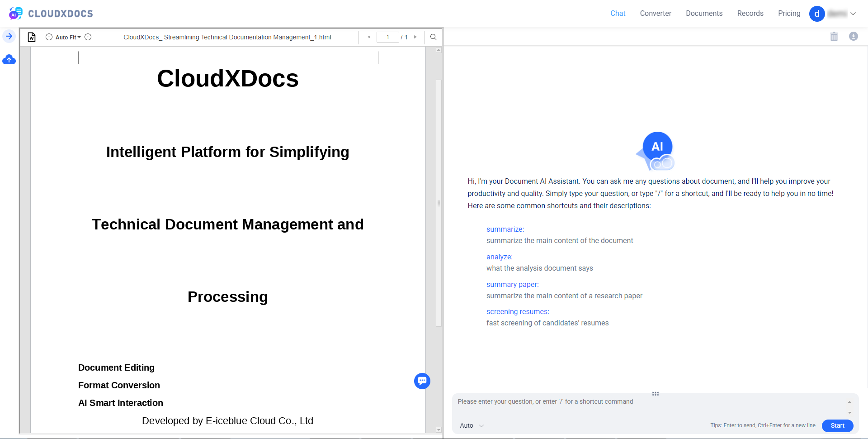
Task: Click the cloud upload icon
Action: coord(9,60)
